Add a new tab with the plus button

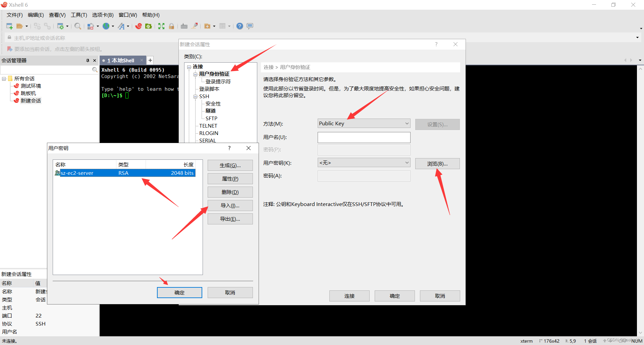point(150,60)
